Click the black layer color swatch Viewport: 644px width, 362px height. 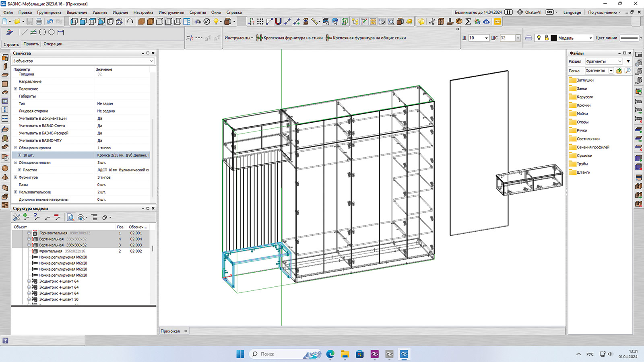click(x=554, y=38)
